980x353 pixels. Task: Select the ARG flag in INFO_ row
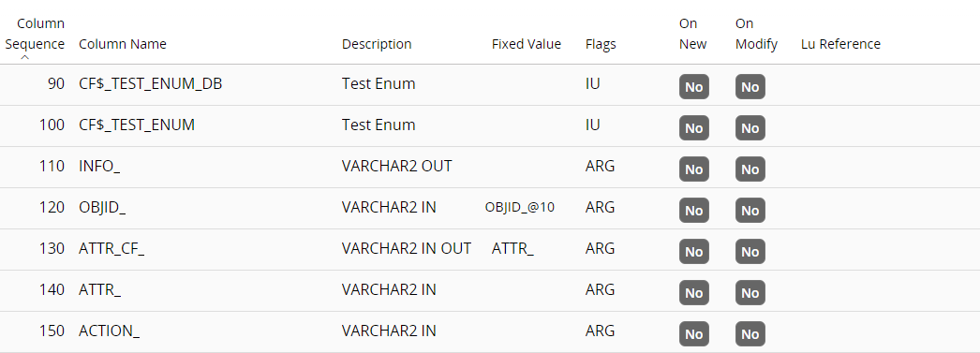(x=600, y=166)
